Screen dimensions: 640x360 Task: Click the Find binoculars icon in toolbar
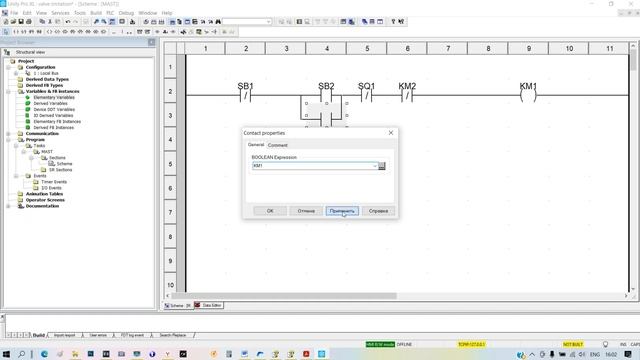218,21
